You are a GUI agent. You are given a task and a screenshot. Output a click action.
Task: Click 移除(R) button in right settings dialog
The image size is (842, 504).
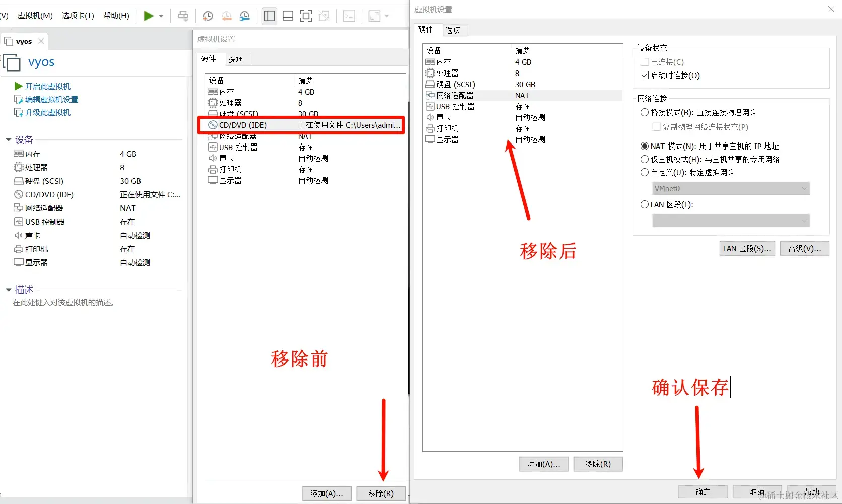[598, 464]
